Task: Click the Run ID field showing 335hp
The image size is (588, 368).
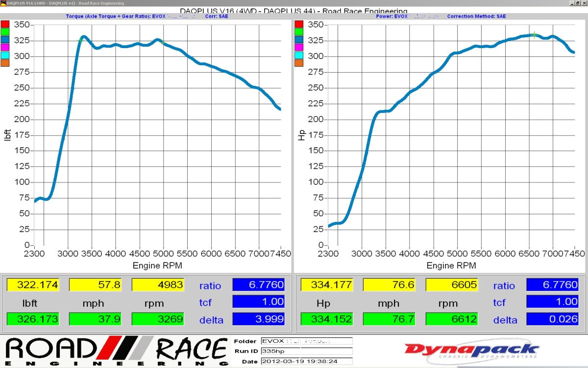Action: pyautogui.click(x=306, y=351)
